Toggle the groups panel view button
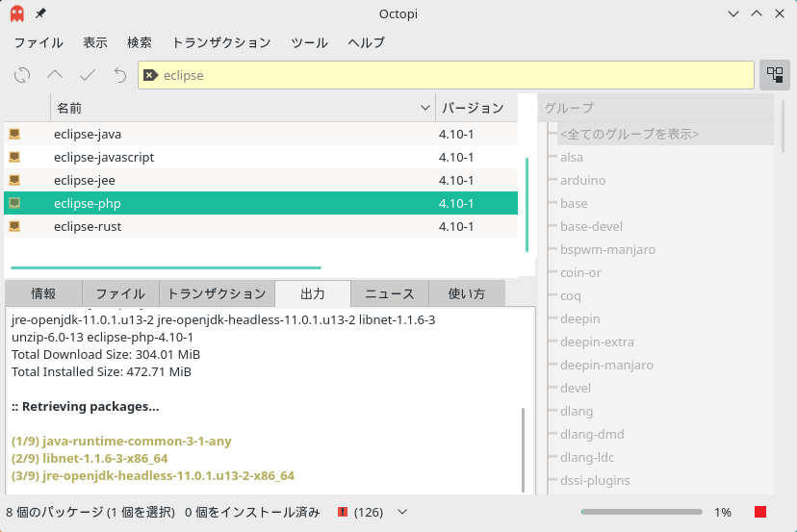The width and height of the screenshot is (797, 532). coord(775,75)
